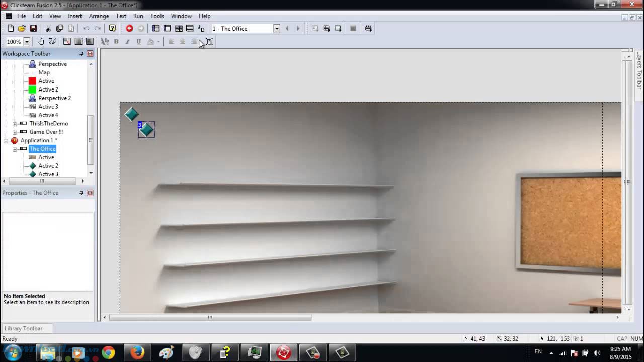The width and height of the screenshot is (644, 362).
Task: Open the Storyboard Editor
Action: 155,28
